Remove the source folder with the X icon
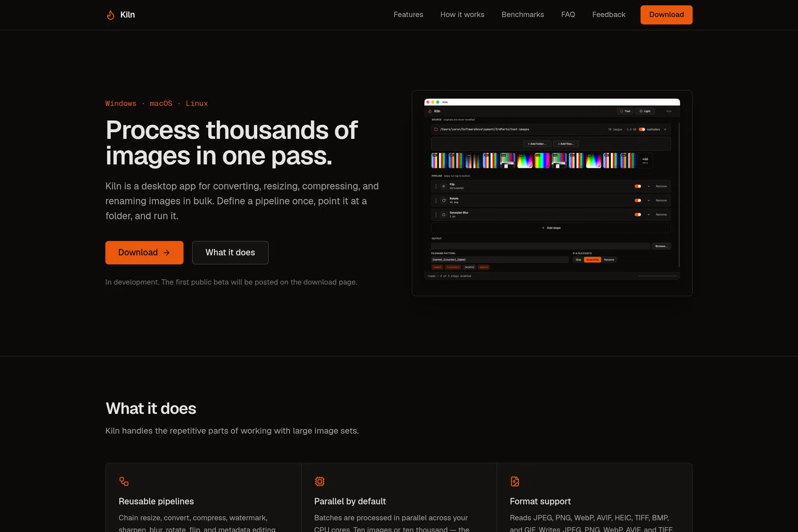 [665, 129]
